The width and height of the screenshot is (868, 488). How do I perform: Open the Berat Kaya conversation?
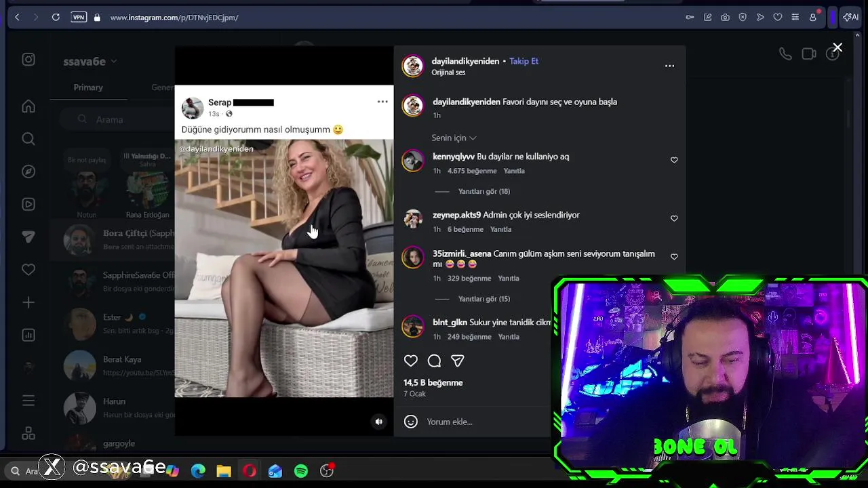113,366
